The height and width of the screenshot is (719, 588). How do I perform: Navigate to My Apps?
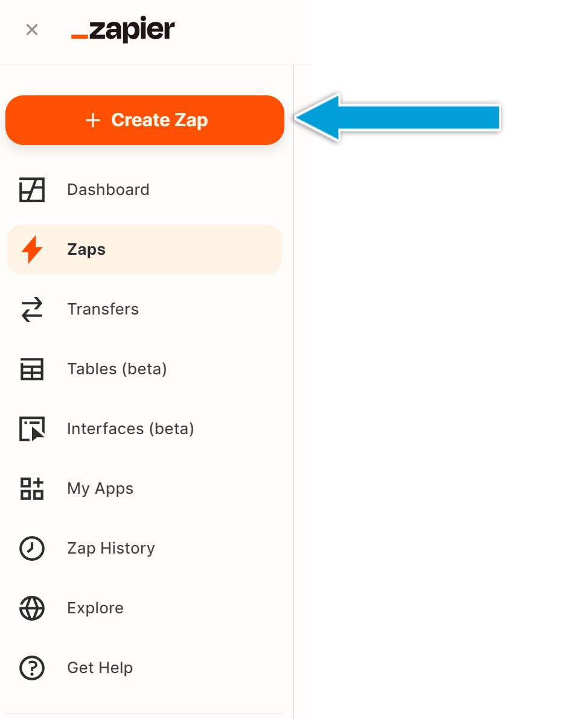point(100,488)
